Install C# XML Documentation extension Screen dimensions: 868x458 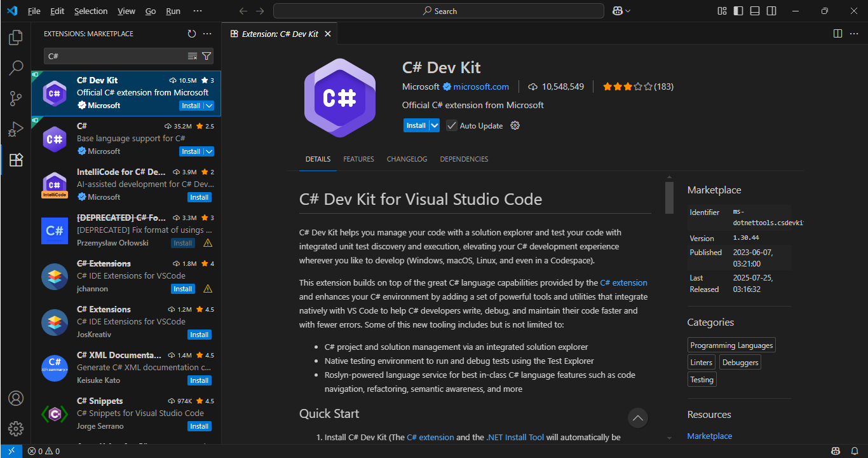pos(200,380)
